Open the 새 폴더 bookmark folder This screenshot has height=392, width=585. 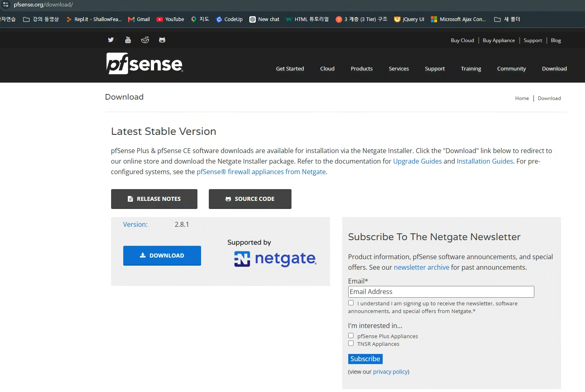507,19
